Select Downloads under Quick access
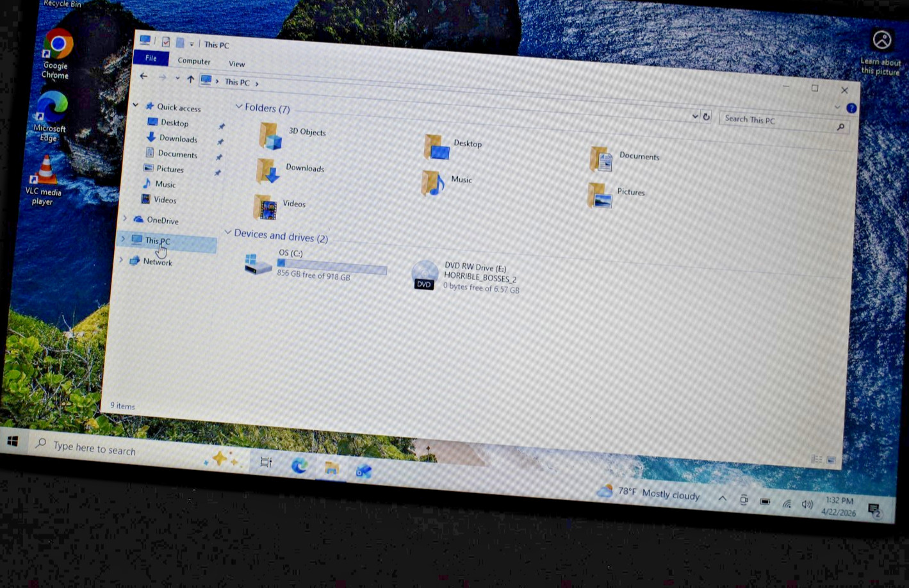Screen dimensions: 909x588 click(x=177, y=138)
